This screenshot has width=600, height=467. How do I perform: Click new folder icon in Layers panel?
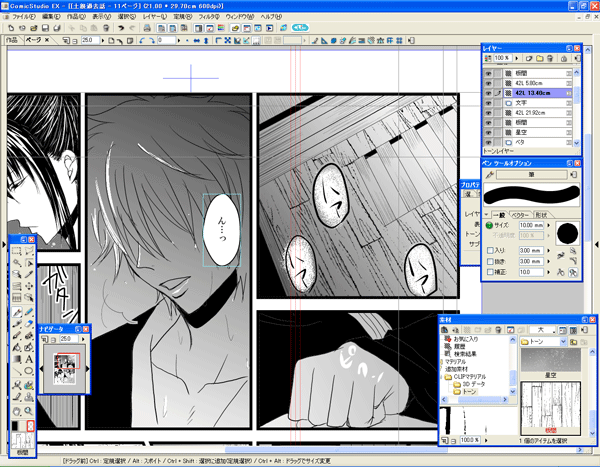(540, 59)
